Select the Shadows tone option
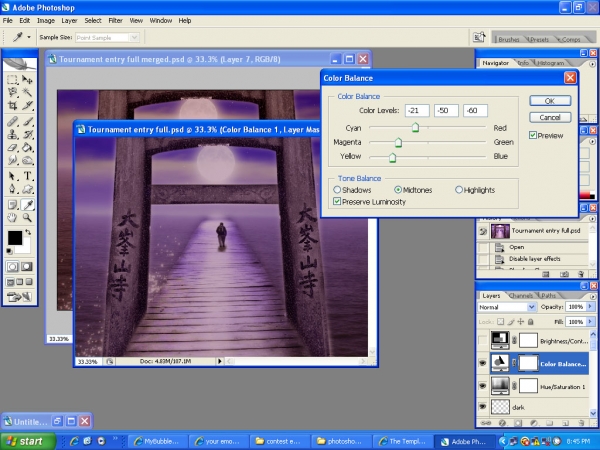This screenshot has width=600, height=450. tap(337, 189)
